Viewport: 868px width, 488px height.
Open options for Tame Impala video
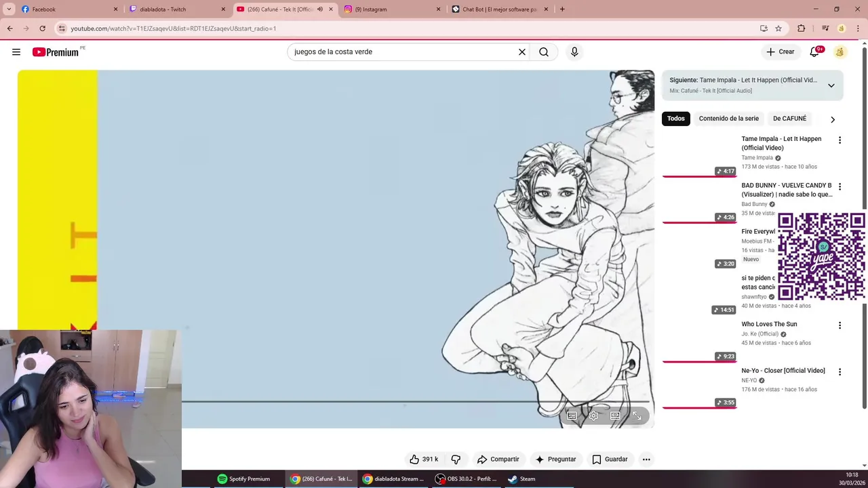point(840,140)
